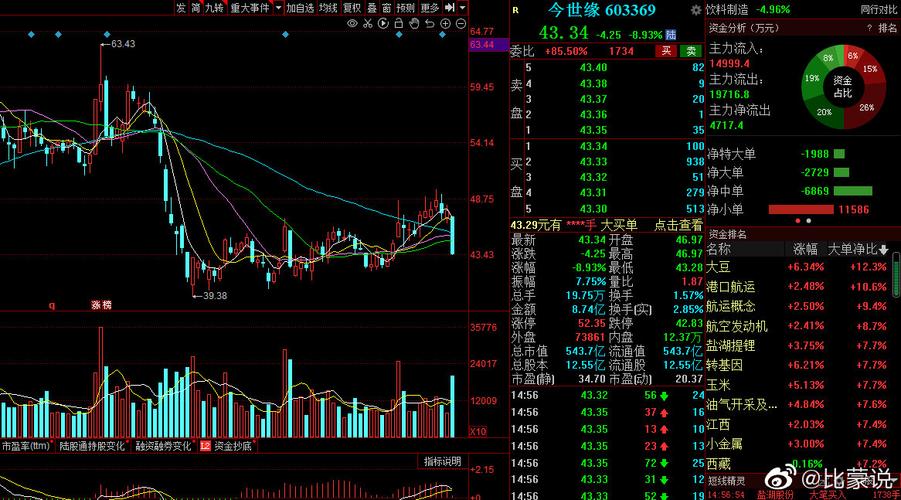Viewport: 901px width, 500px height.
Task: Select the 盐湖提锂 row
Action: pyautogui.click(x=798, y=345)
